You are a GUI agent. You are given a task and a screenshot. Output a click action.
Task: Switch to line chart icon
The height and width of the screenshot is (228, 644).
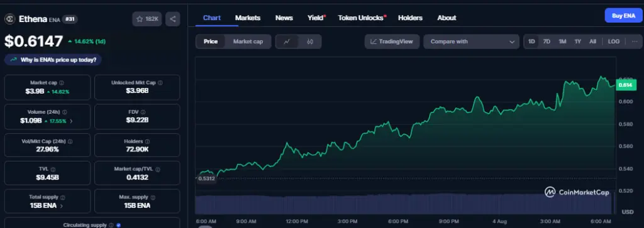[287, 41]
